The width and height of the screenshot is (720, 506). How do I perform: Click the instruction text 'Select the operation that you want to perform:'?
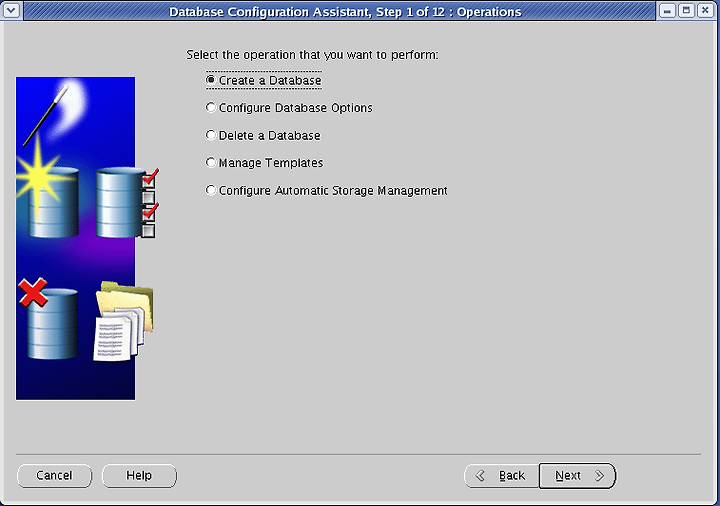[x=312, y=55]
